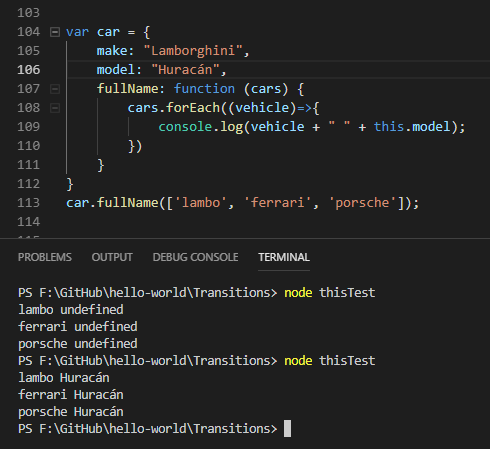This screenshot has height=449, width=490.
Task: Click the first node thisTest command
Action: pos(330,293)
